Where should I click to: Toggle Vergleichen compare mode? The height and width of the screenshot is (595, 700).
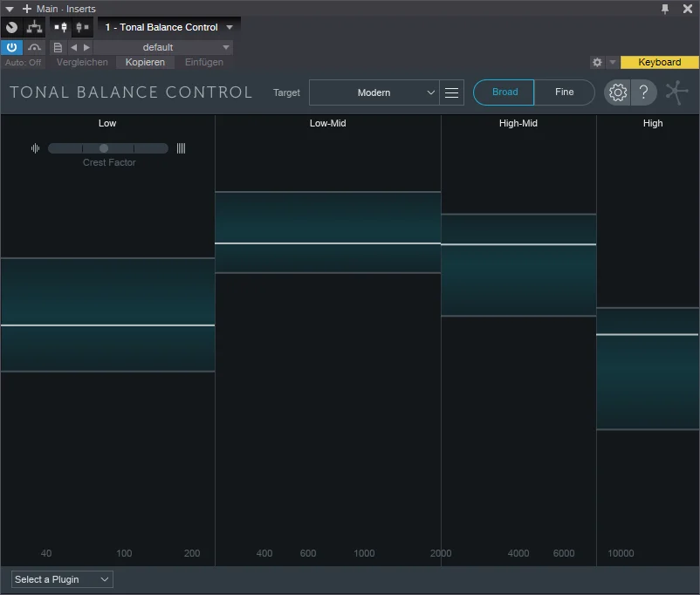click(82, 63)
